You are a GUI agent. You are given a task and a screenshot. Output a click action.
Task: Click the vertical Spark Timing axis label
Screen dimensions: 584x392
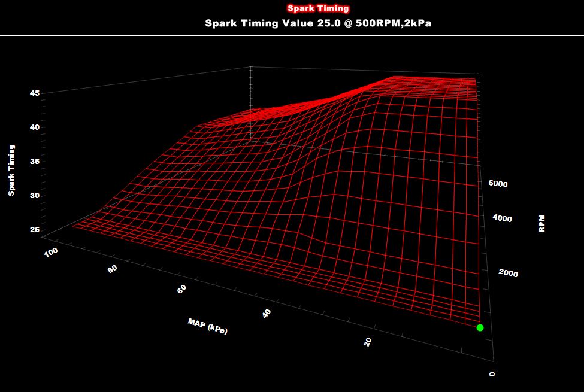pos(11,170)
